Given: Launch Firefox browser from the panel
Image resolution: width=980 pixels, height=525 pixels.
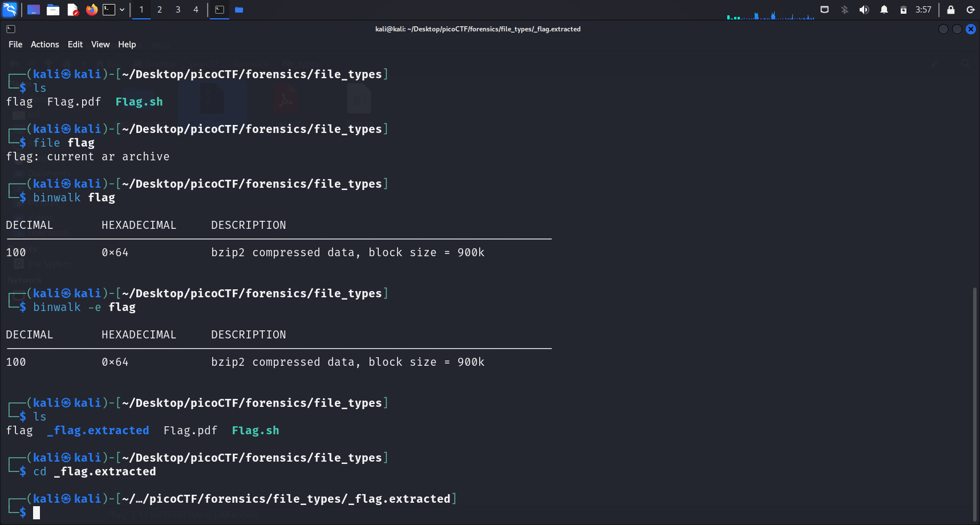Looking at the screenshot, I should coord(91,10).
